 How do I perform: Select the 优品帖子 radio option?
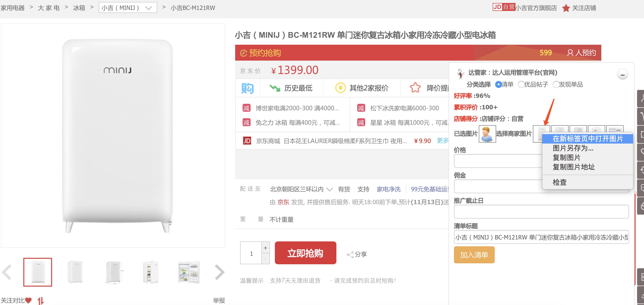tap(521, 84)
